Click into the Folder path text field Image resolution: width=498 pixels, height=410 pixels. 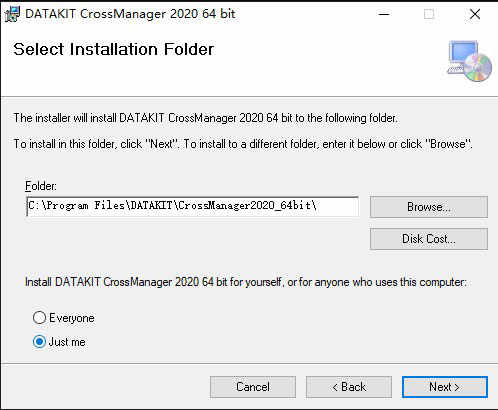(192, 206)
